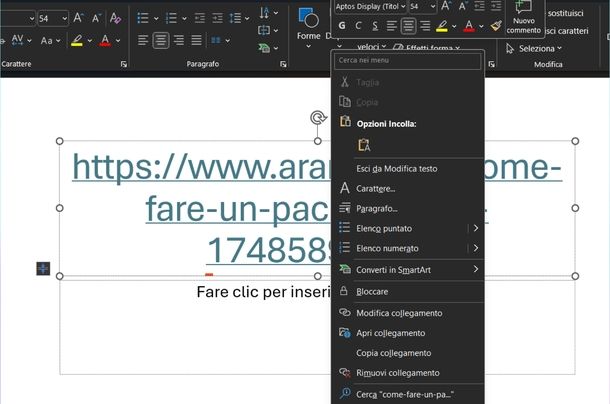Select Apri collegamento

pos(407,333)
